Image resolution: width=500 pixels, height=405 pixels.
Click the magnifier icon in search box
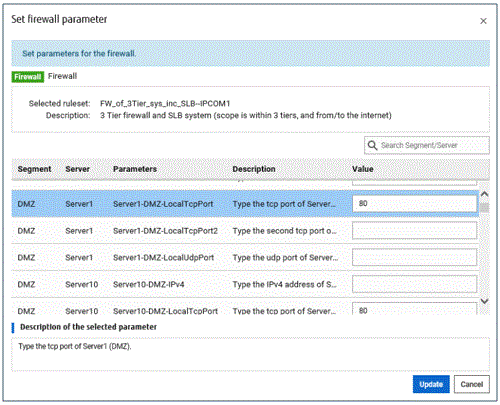372,145
